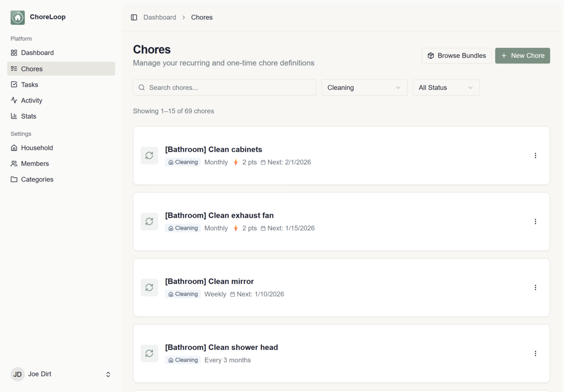564x392 pixels.
Task: Click the 'Showing 1–15 of 69 chores' text
Action: (x=174, y=111)
